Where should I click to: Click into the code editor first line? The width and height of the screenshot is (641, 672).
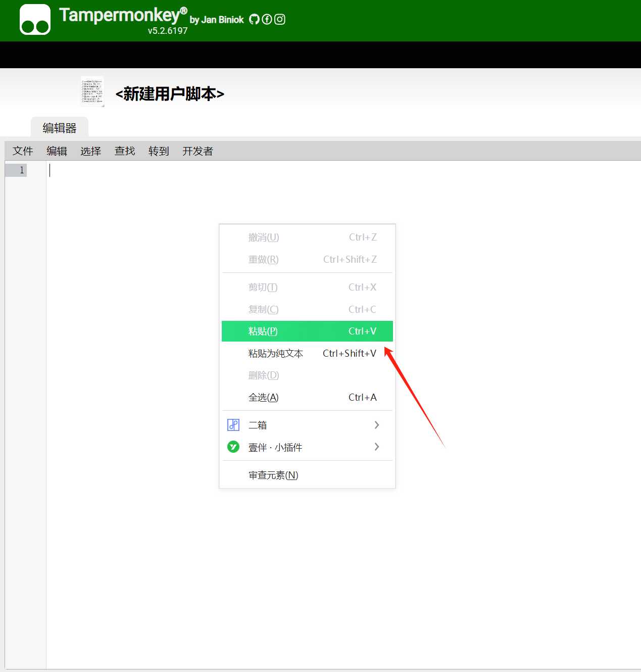pos(343,170)
